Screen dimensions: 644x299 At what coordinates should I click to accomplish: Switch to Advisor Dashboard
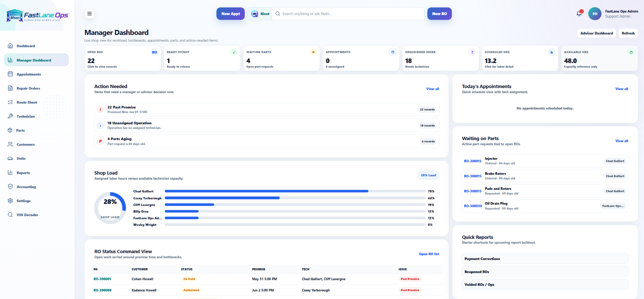pos(597,33)
